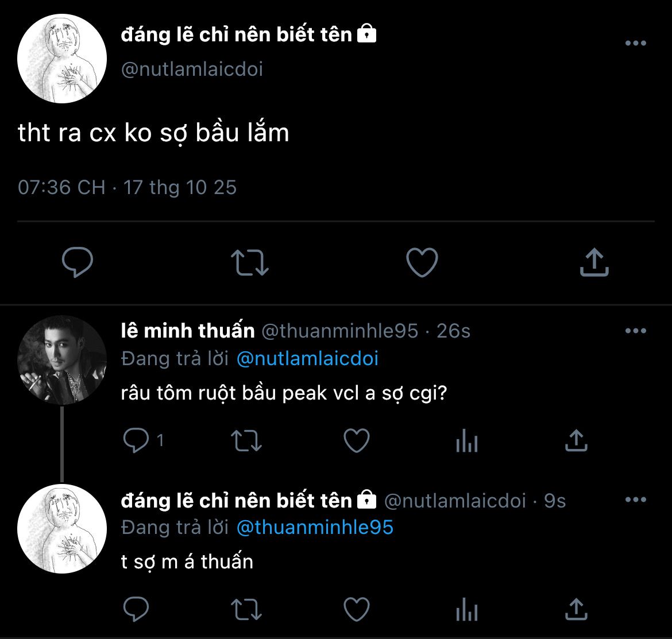Reply to the main tweet
The image size is (672, 639).
point(78,262)
